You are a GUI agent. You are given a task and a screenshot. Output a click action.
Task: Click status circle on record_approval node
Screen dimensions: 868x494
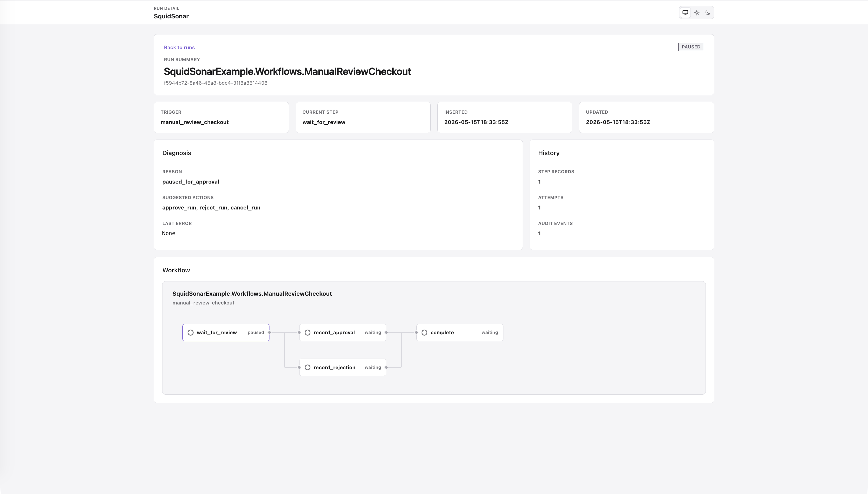tap(308, 332)
